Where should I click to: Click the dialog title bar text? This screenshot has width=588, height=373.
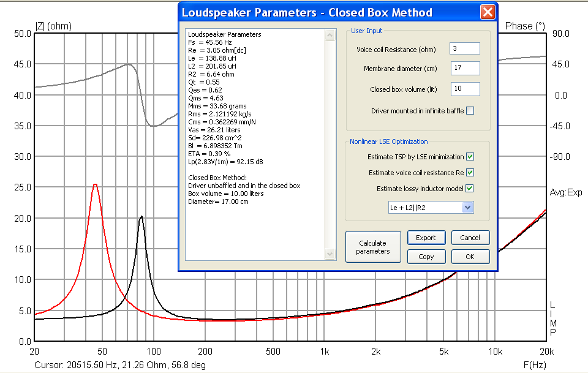point(307,12)
